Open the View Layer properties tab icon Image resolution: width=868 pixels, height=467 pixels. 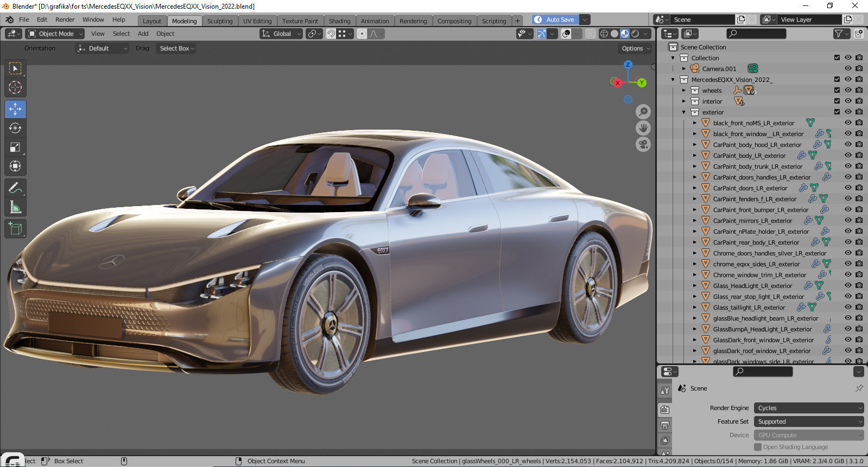665,440
